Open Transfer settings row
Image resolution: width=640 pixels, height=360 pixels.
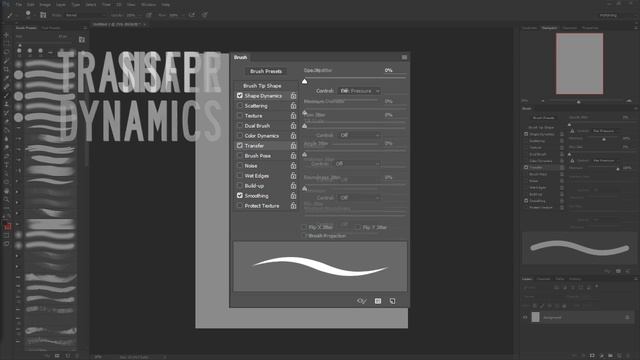click(254, 146)
